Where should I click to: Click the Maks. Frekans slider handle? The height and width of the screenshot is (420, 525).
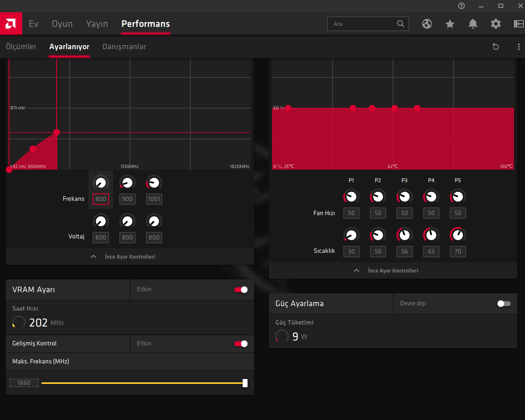(245, 383)
